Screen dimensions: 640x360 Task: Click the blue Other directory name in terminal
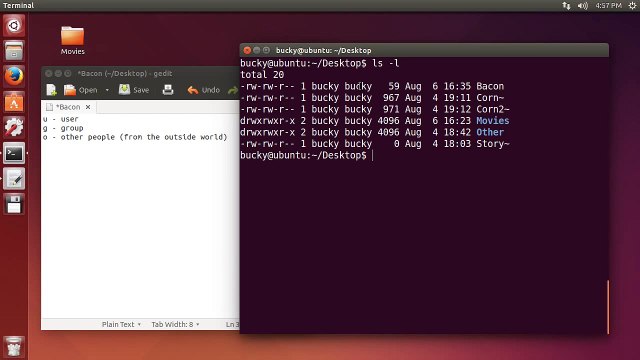coord(490,132)
